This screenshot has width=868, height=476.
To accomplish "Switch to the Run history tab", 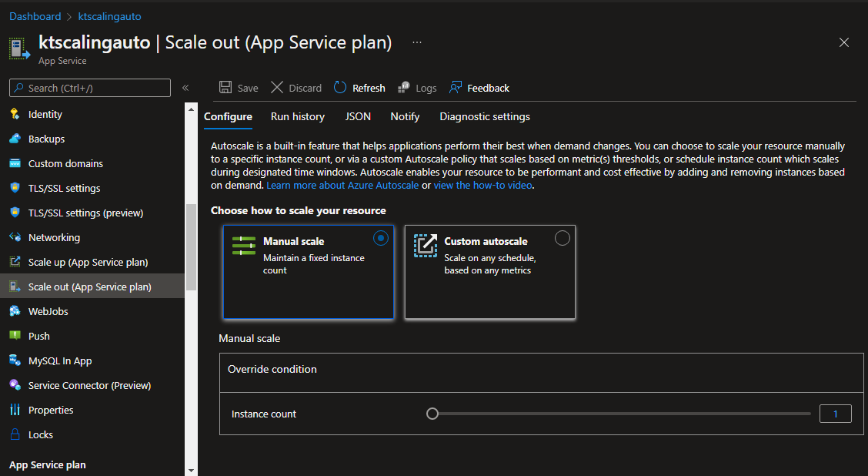I will pyautogui.click(x=298, y=117).
